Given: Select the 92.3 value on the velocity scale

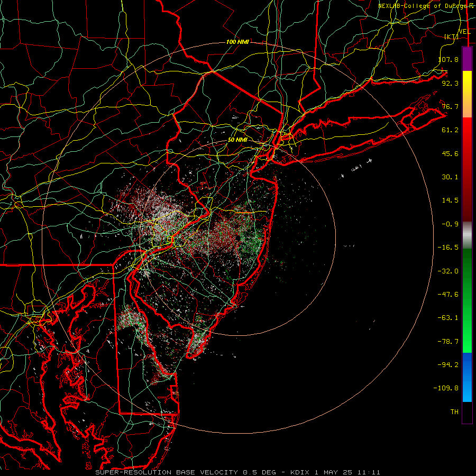Looking at the screenshot, I should [450, 83].
